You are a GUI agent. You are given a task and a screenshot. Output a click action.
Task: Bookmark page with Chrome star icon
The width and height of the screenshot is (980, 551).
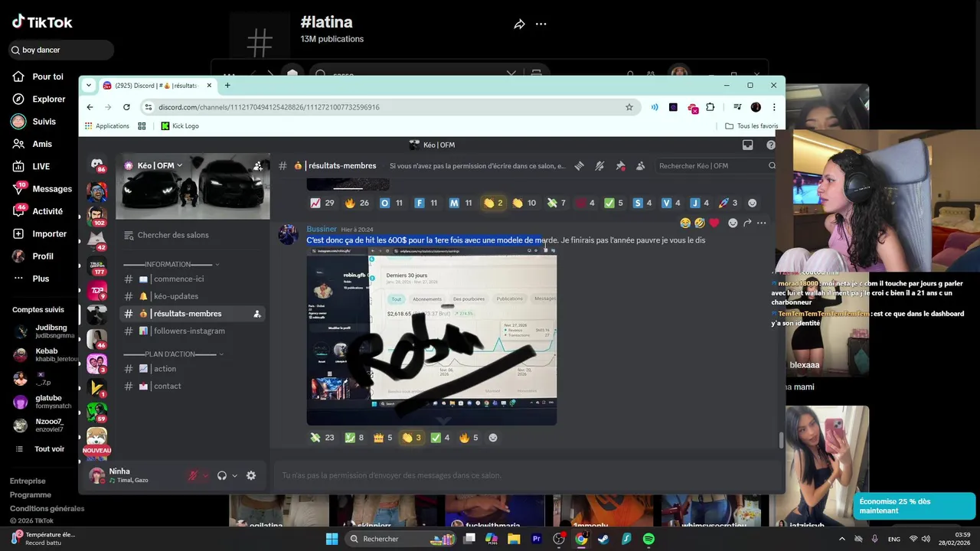tap(629, 107)
